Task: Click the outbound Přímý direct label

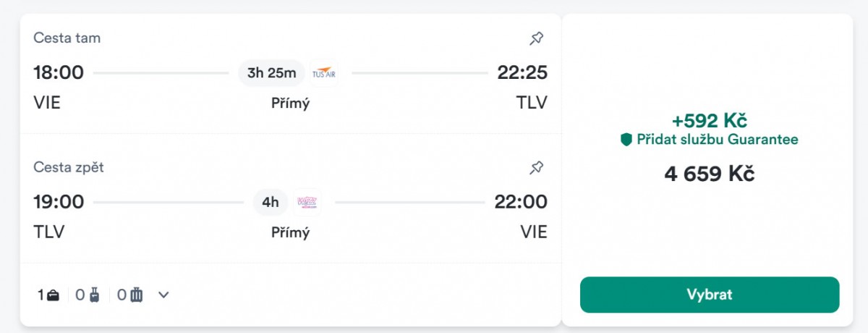Action: click(x=290, y=104)
